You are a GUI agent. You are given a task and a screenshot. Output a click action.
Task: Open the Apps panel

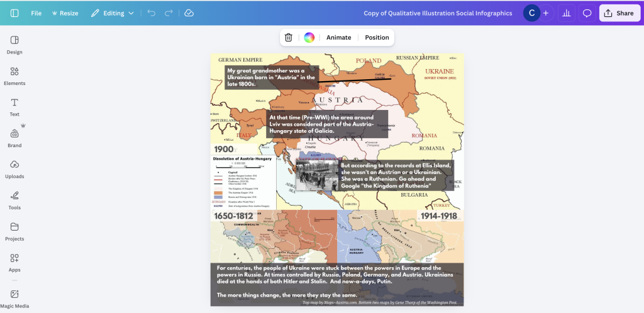pyautogui.click(x=14, y=263)
